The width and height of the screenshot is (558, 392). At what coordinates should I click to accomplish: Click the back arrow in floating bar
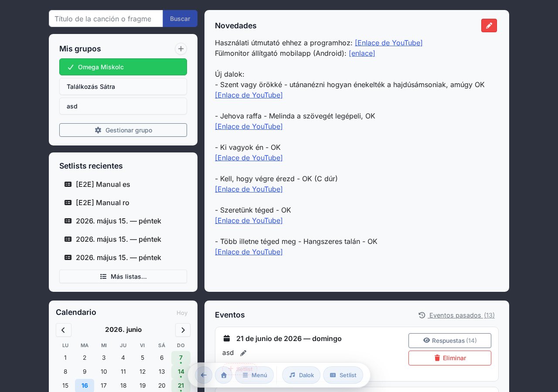click(204, 375)
